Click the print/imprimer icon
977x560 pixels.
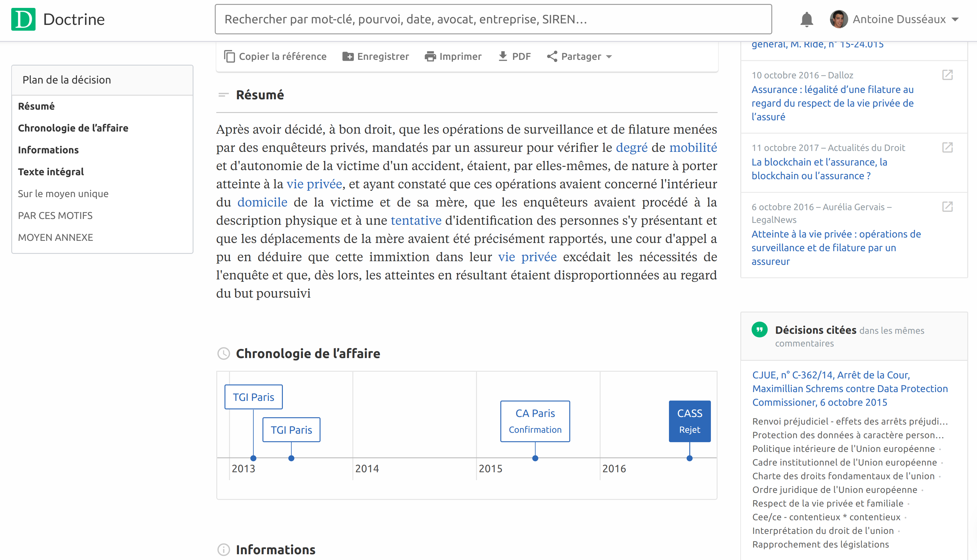(x=430, y=56)
